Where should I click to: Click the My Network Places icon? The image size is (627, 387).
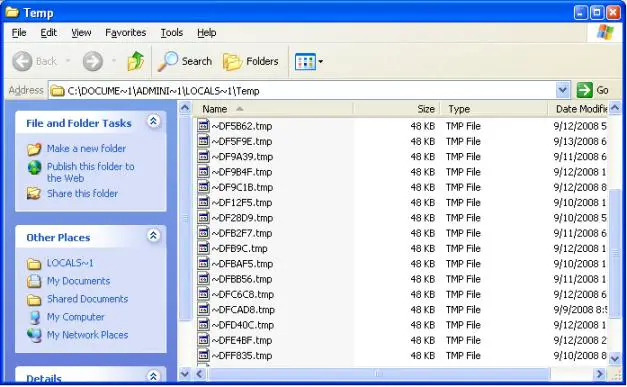click(x=34, y=335)
